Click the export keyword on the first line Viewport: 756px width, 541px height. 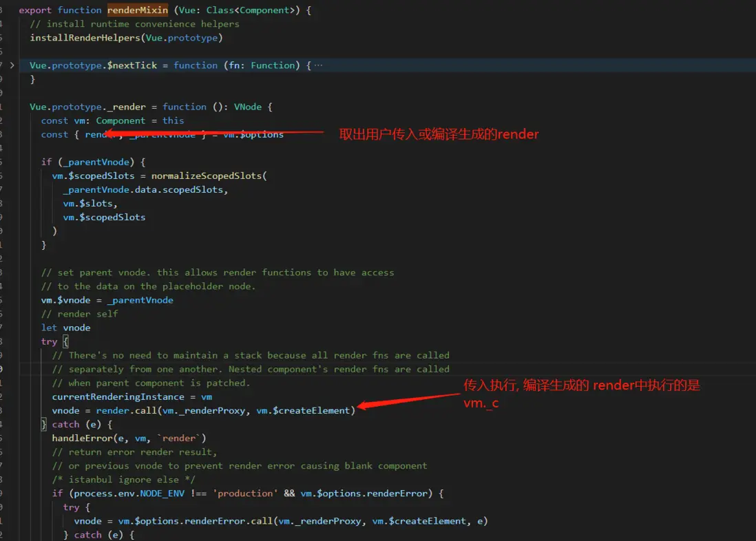click(35, 10)
